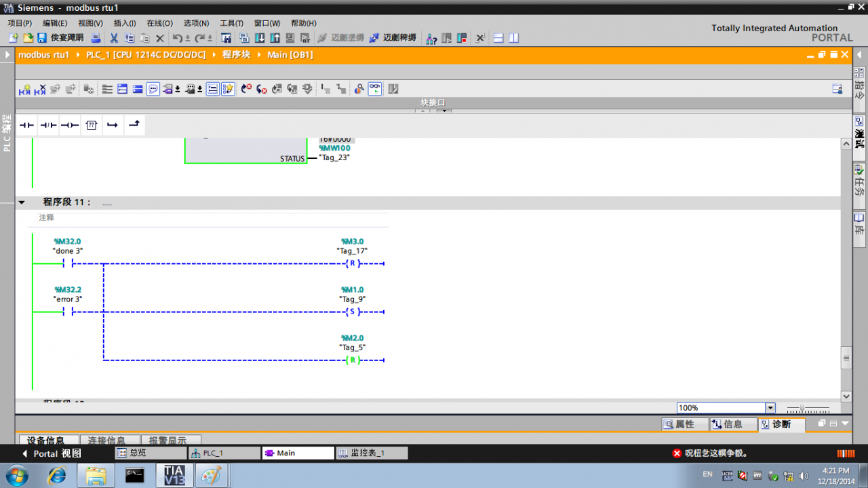
Task: Expand the project tree side panel arrow
Action: click(x=7, y=54)
